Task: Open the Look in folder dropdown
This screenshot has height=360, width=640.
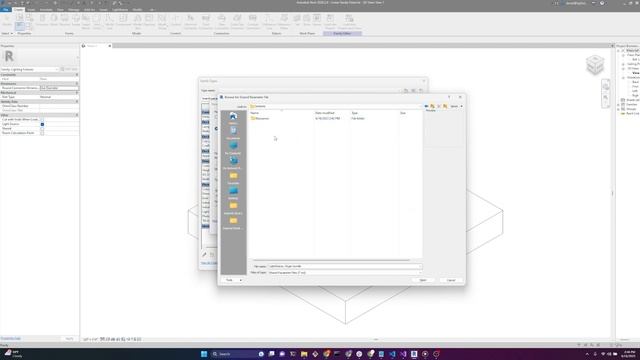Action: click(x=335, y=106)
